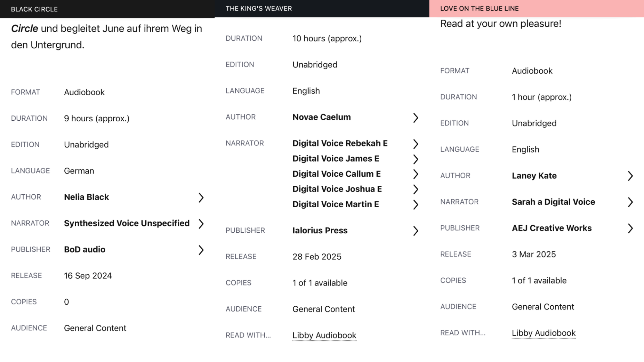Click arrow beside Digital Voice James E
This screenshot has width=644, height=362.
416,159
